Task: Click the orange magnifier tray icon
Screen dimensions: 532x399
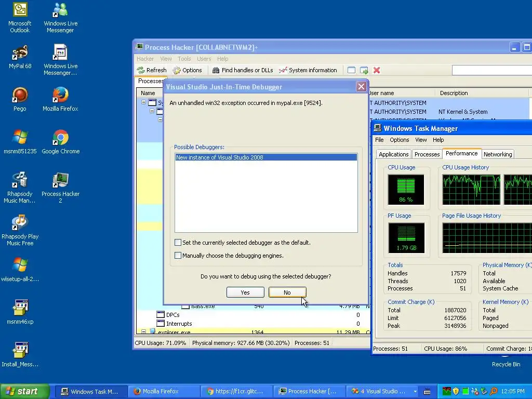Action: point(494,391)
